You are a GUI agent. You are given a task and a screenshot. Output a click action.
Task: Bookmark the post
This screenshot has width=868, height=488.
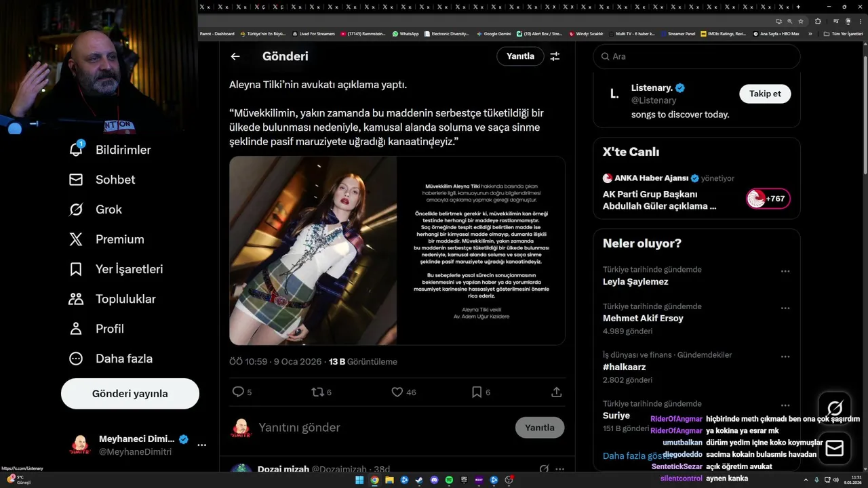pyautogui.click(x=477, y=392)
